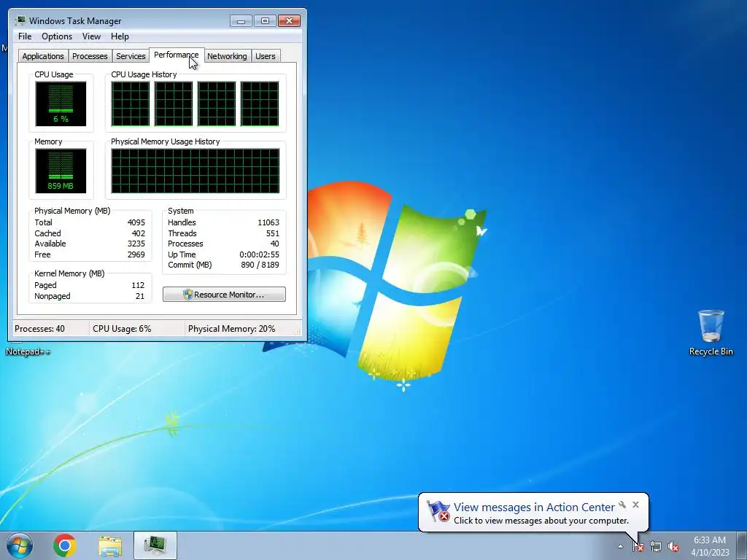The image size is (747, 560).
Task: Click the Memory 859 MB gauge
Action: coord(61,171)
